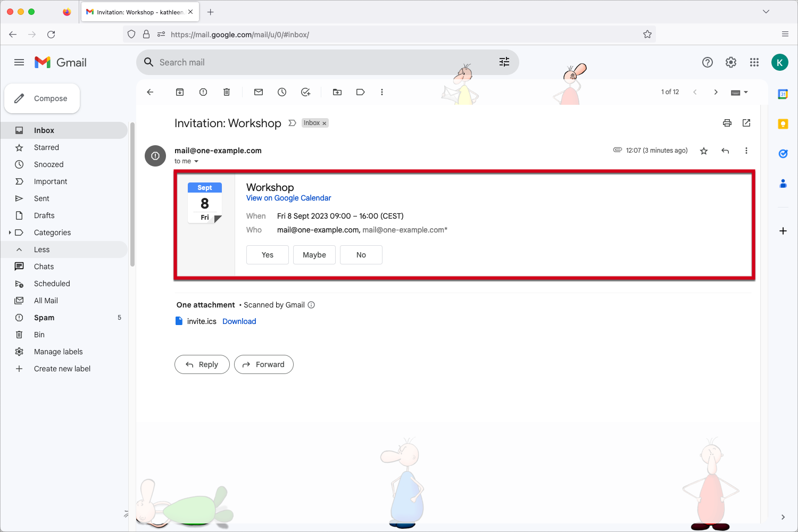Expand the Categories label group

coord(9,232)
